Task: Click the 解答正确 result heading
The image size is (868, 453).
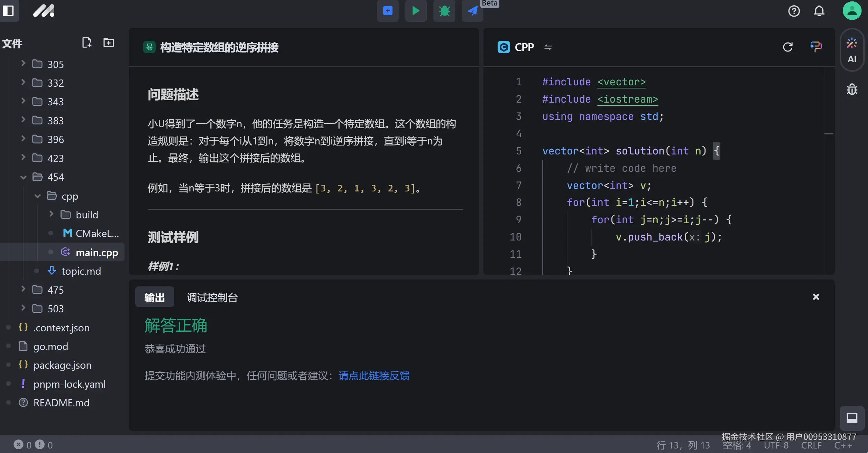Action: [x=176, y=325]
